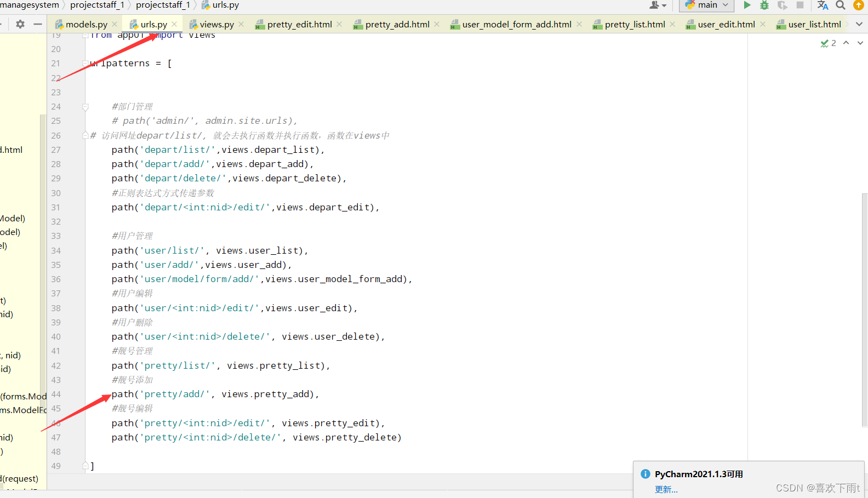Open the user account icon dropdown
The width and height of the screenshot is (868, 498).
[658, 5]
